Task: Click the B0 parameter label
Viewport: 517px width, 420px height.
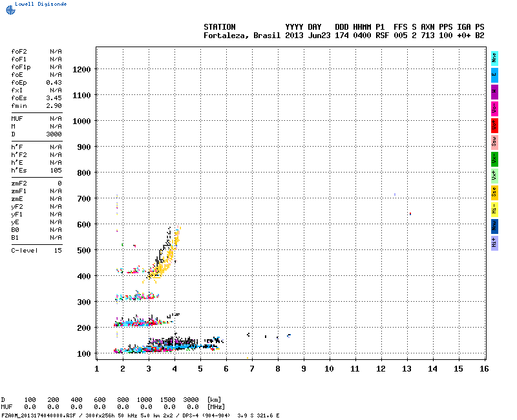Action: click(15, 230)
